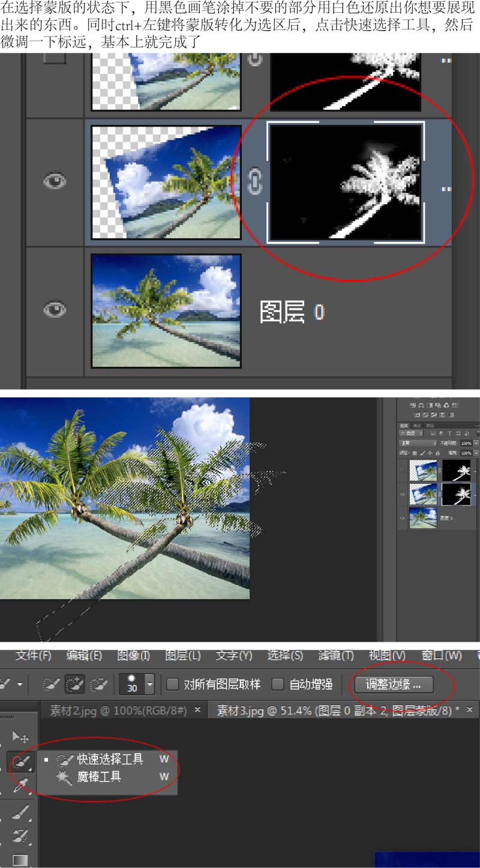Select the Brush tool in the toolbox
This screenshot has height=868, width=480.
click(20, 813)
